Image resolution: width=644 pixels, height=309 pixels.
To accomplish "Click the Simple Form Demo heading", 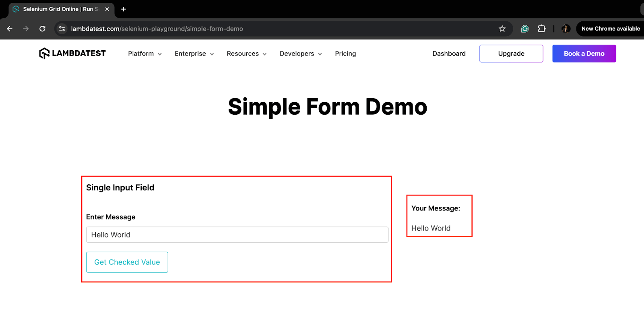I will (x=328, y=107).
